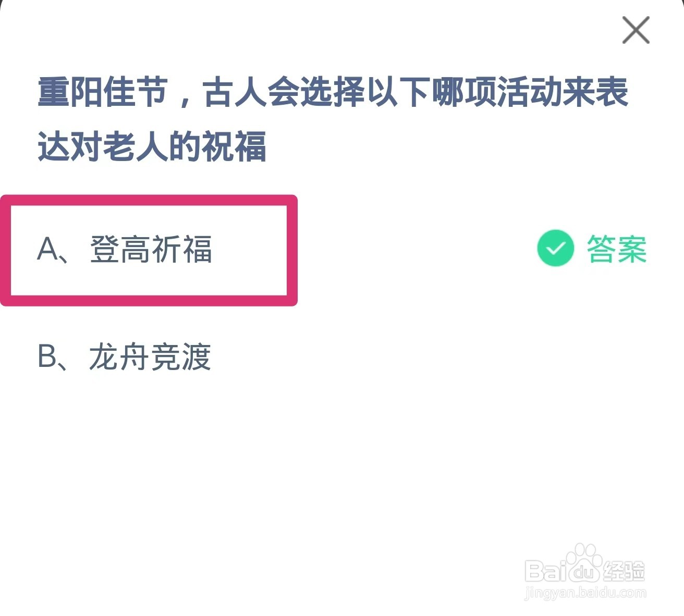Click the word 龙舟 in option B
This screenshot has width=684, height=616.
(x=119, y=357)
